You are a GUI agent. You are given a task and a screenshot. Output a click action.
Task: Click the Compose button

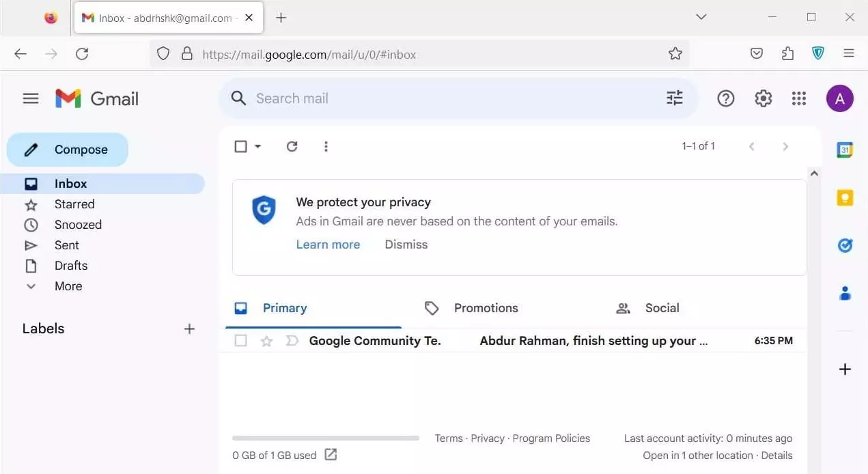pos(68,150)
